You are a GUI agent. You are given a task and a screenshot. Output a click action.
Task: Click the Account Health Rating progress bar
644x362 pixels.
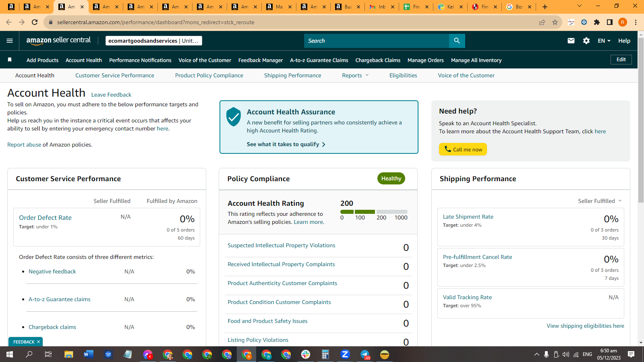pos(374,211)
